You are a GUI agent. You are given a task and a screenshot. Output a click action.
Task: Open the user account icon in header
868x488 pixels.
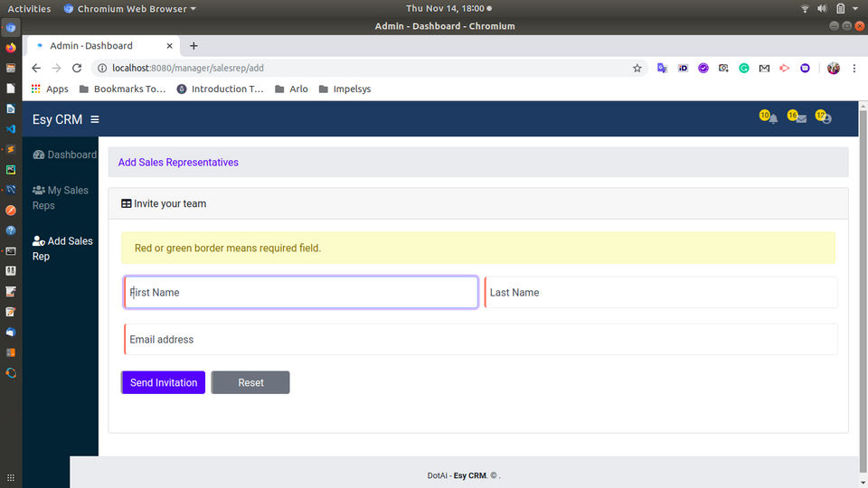826,119
